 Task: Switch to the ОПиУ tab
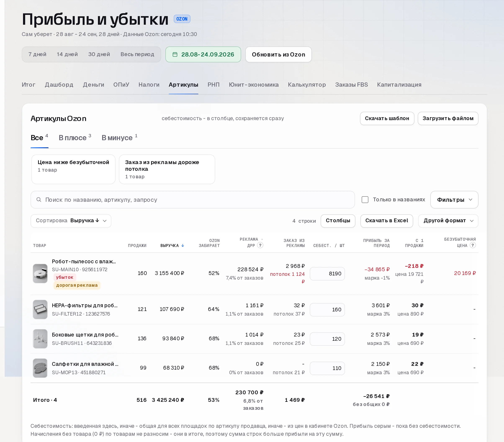121,85
